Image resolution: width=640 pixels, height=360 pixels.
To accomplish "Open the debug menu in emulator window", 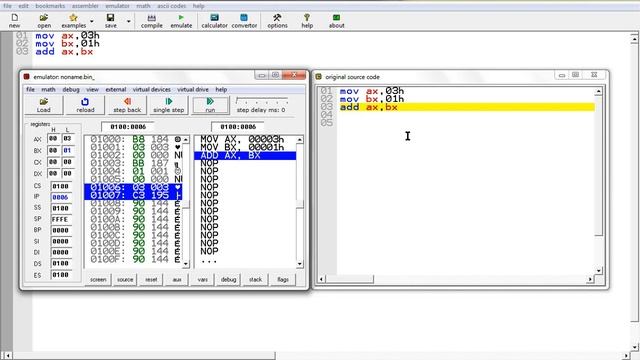I will (x=71, y=89).
